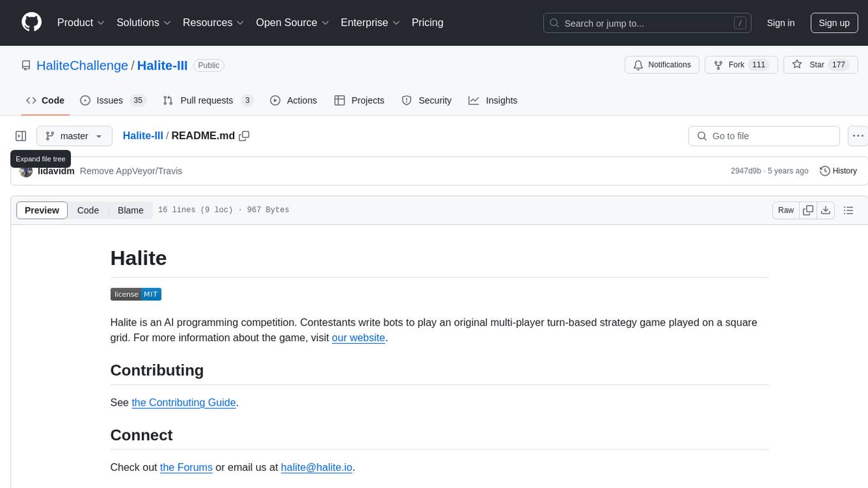Click the Notifications bell button

click(x=662, y=65)
